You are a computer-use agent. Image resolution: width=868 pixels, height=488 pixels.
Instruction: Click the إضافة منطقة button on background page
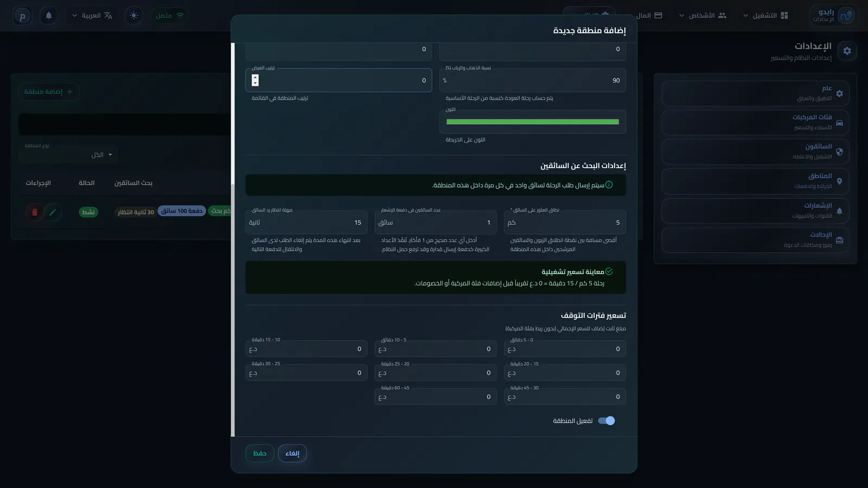coord(48,92)
